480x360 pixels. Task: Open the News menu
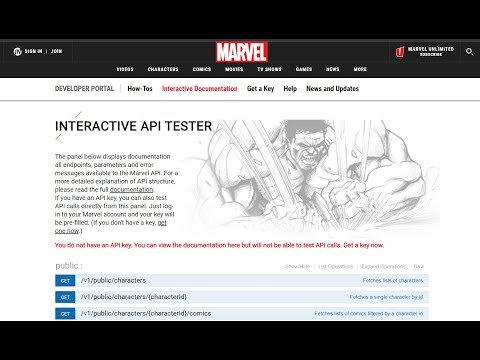pyautogui.click(x=333, y=69)
